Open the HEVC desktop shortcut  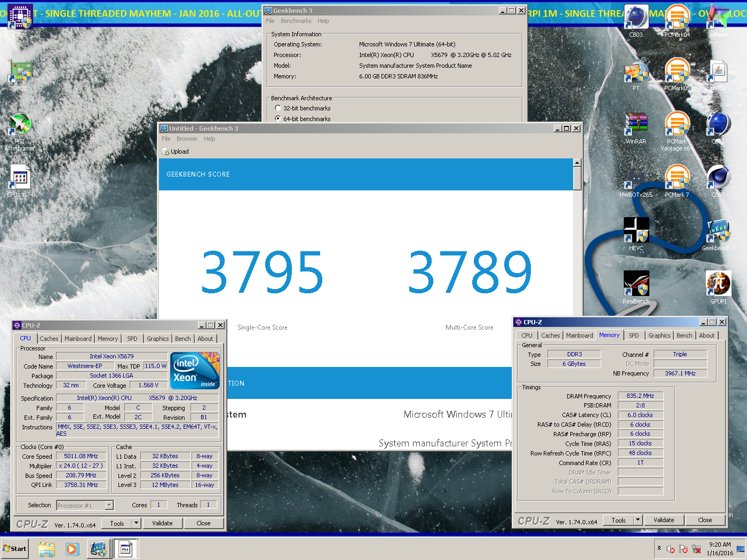(x=636, y=233)
